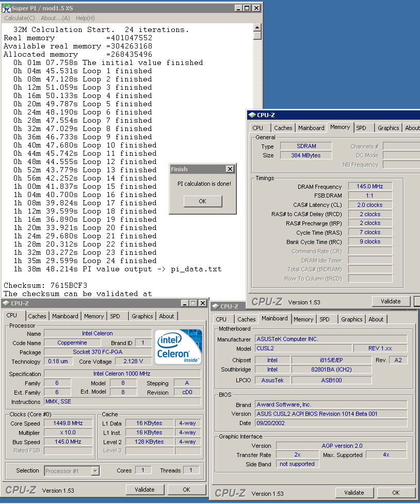Maximize the Super PI window
The height and width of the screenshot is (504, 420).
tap(247, 8)
